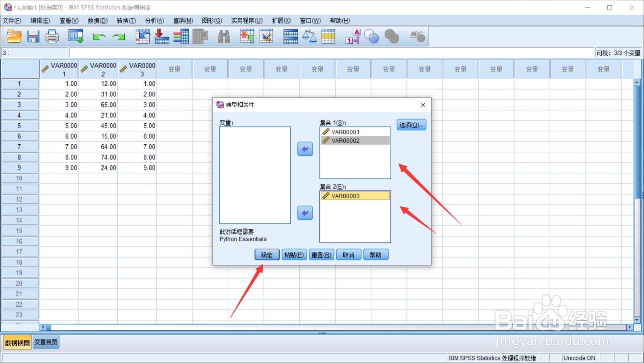Click the 粘贴(P) button
Viewport: 644px width, 363px height.
point(294,255)
